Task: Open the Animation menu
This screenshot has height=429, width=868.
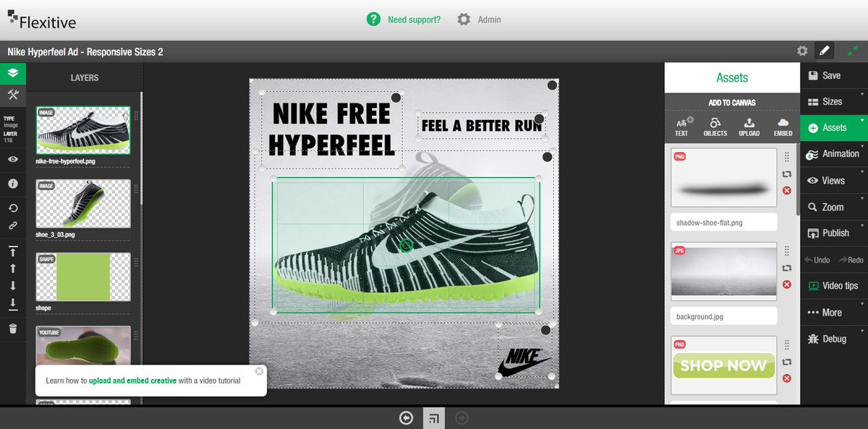Action: (x=833, y=153)
